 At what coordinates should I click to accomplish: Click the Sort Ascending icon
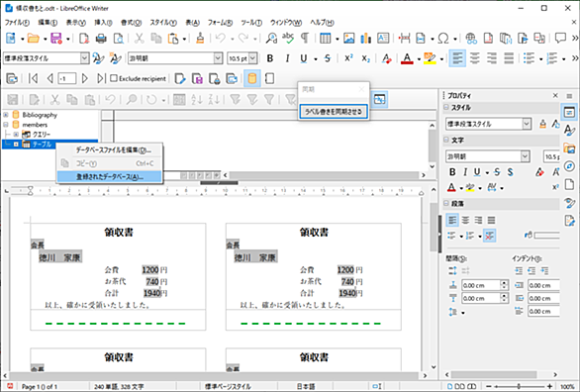pyautogui.click(x=196, y=99)
